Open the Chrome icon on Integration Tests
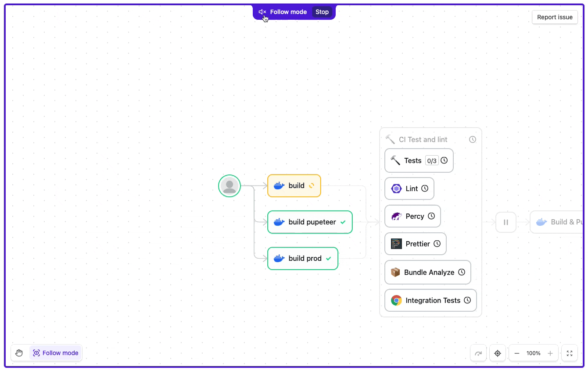Screen dimensions: 588x370 tap(396, 300)
